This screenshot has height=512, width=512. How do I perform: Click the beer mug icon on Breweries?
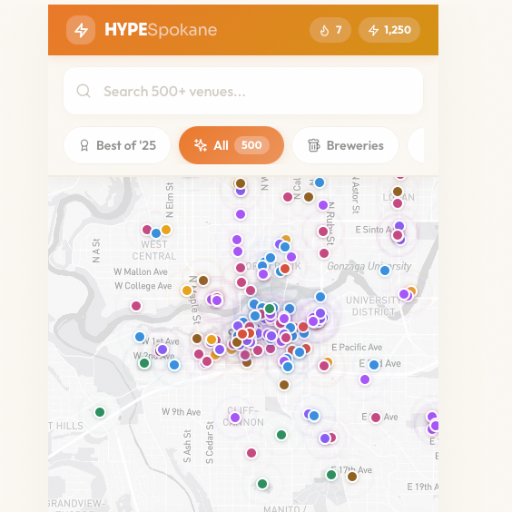coord(314,145)
